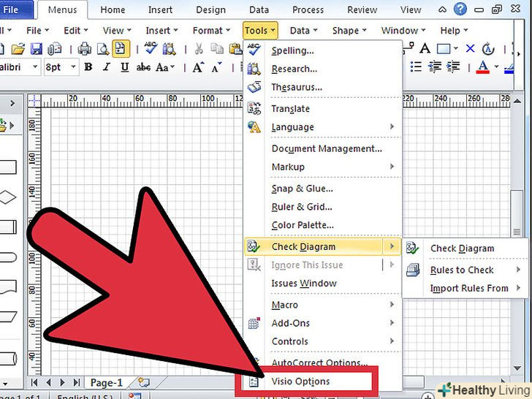This screenshot has width=532, height=399.
Task: Go to first page navigation arrow
Action: (34, 383)
